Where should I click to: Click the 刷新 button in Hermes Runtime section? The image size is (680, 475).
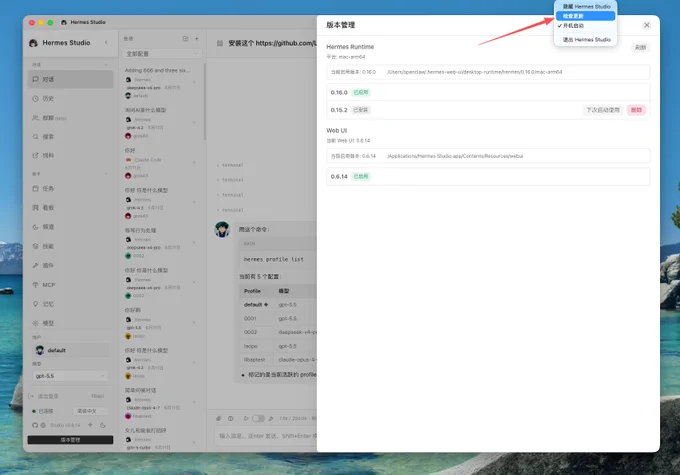[641, 47]
